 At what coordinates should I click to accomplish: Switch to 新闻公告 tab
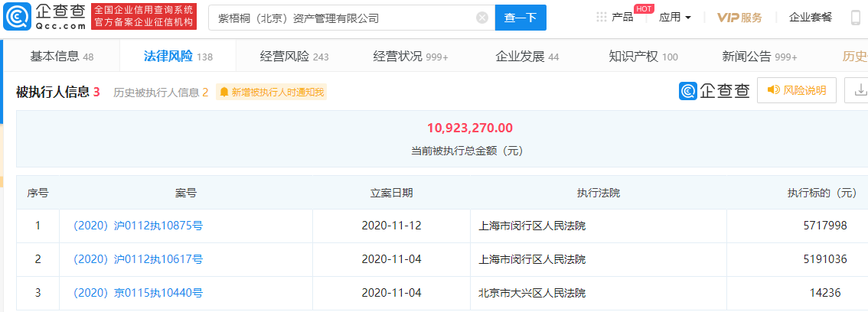(x=759, y=57)
